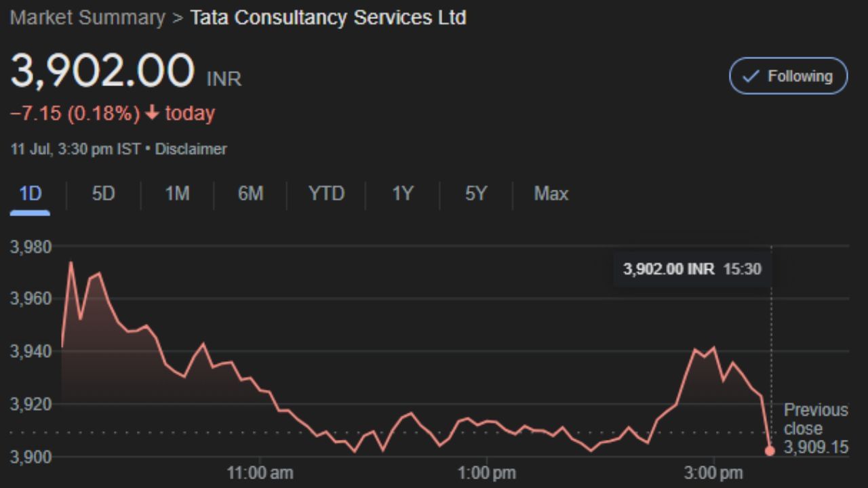Image resolution: width=868 pixels, height=488 pixels.
Task: Click the 3,900 price axis label
Action: pyautogui.click(x=31, y=456)
